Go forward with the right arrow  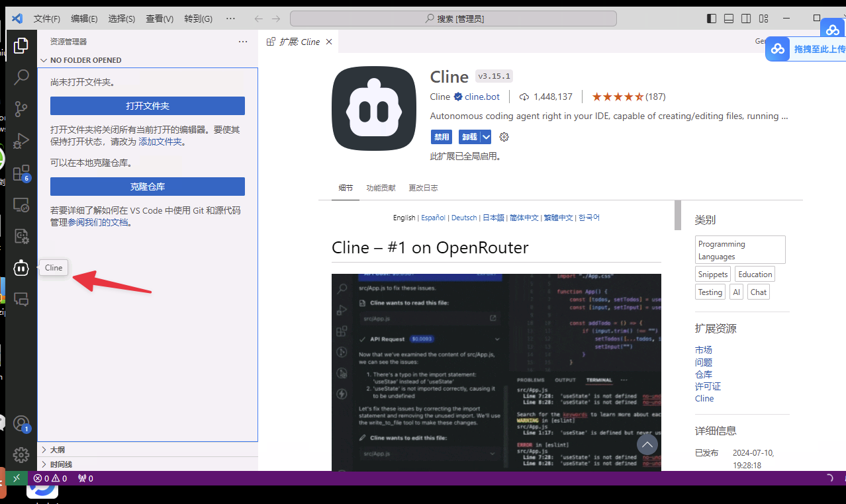276,19
